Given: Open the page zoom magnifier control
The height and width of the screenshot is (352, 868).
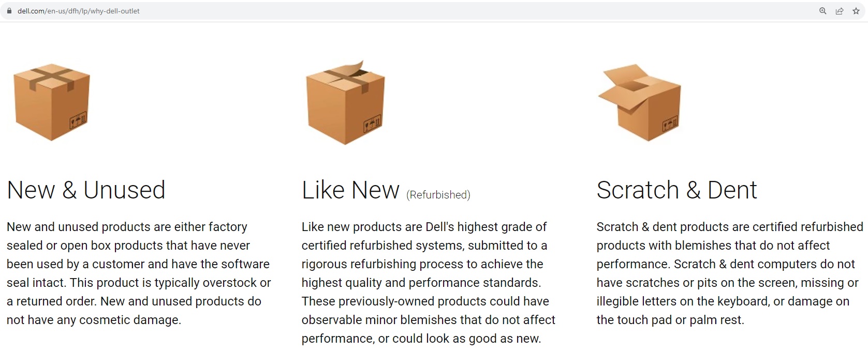Looking at the screenshot, I should coord(822,11).
